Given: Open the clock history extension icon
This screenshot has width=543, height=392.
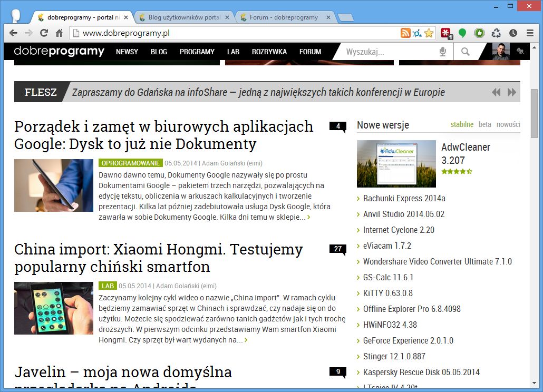Looking at the screenshot, I should 512,33.
